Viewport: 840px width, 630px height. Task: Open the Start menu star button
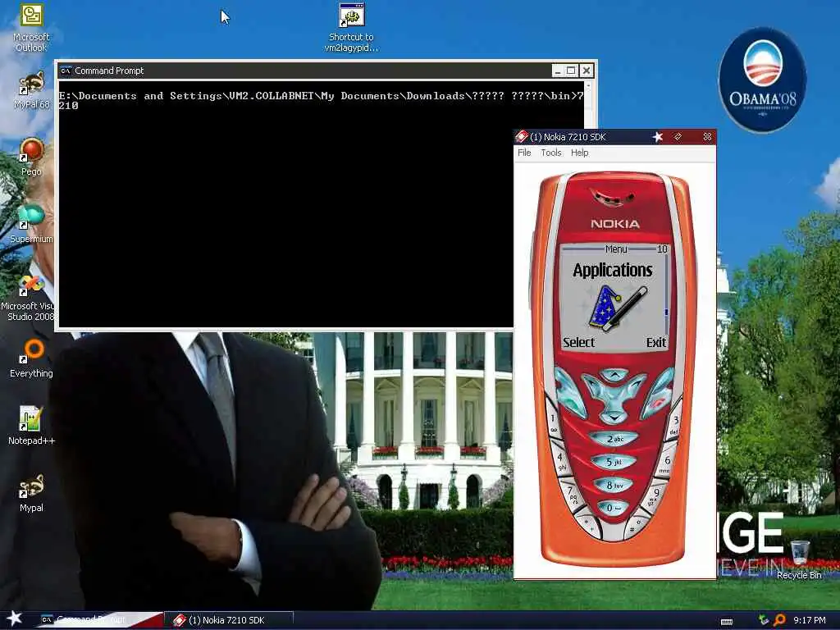tap(14, 619)
